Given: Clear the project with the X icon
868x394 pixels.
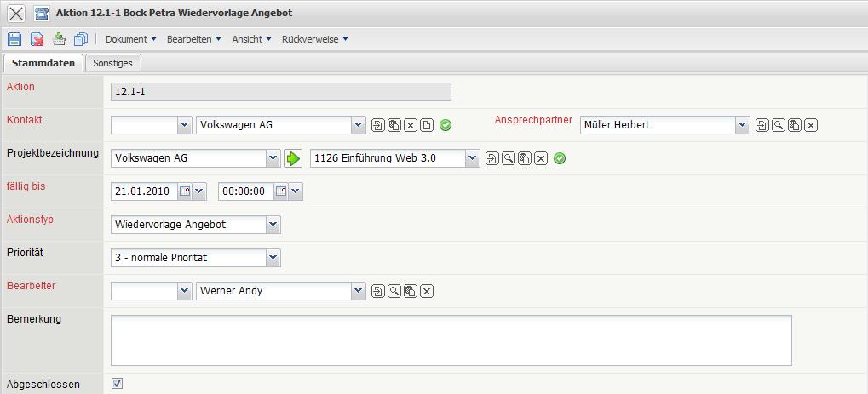Looking at the screenshot, I should (541, 159).
